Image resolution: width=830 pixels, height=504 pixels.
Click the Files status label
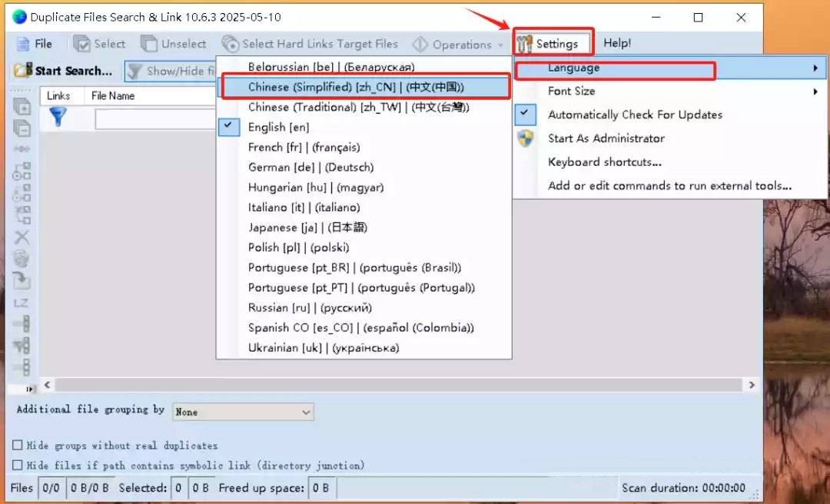(x=22, y=488)
